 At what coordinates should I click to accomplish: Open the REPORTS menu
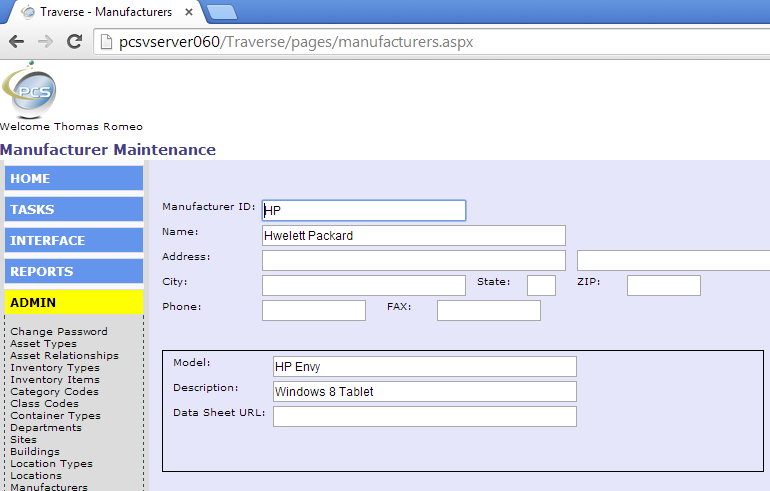74,271
